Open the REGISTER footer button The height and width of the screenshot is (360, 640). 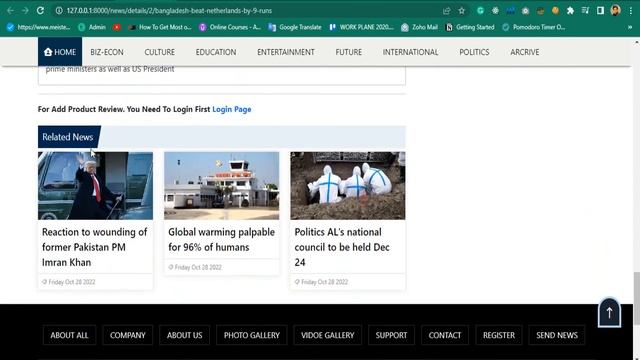click(x=499, y=335)
